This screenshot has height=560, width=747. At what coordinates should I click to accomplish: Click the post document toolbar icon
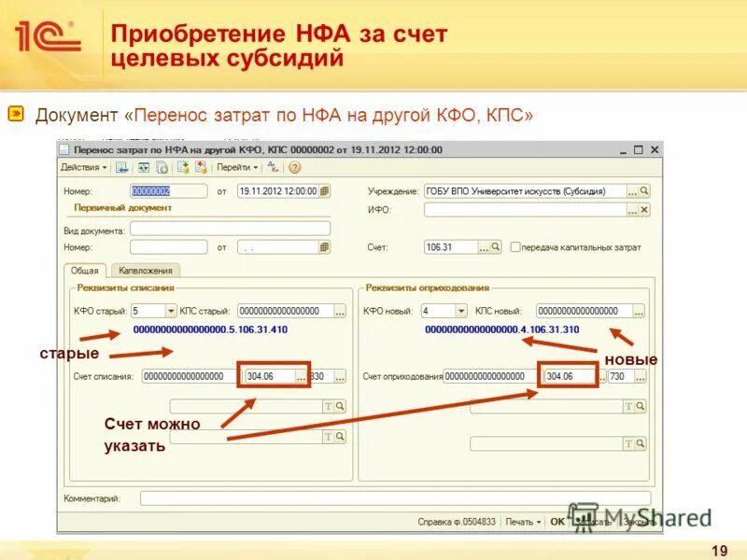click(123, 168)
